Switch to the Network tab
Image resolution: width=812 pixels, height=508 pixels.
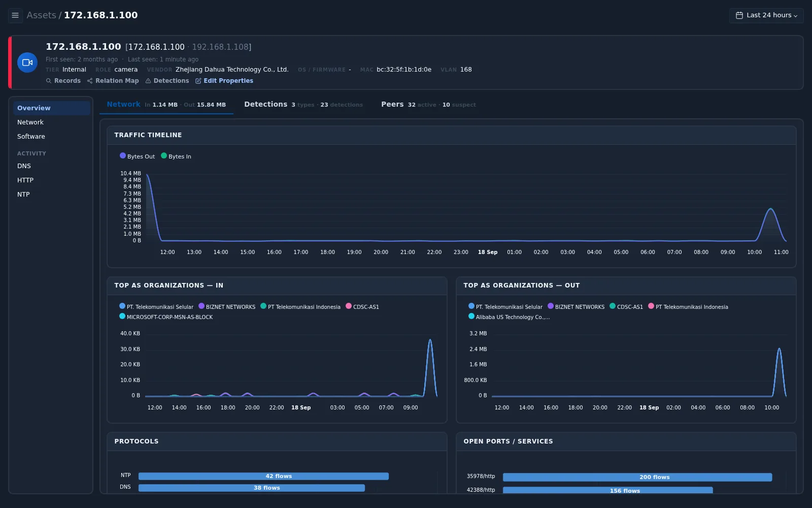coord(166,105)
